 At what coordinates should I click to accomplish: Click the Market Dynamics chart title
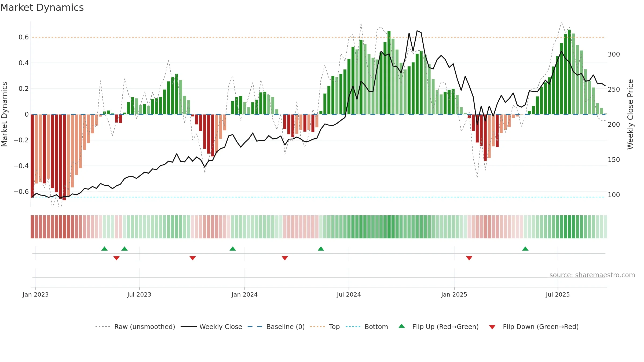pyautogui.click(x=42, y=8)
